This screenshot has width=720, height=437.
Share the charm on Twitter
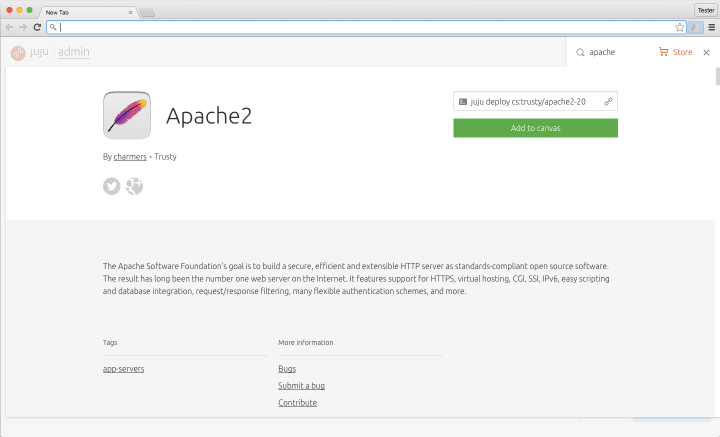click(112, 186)
